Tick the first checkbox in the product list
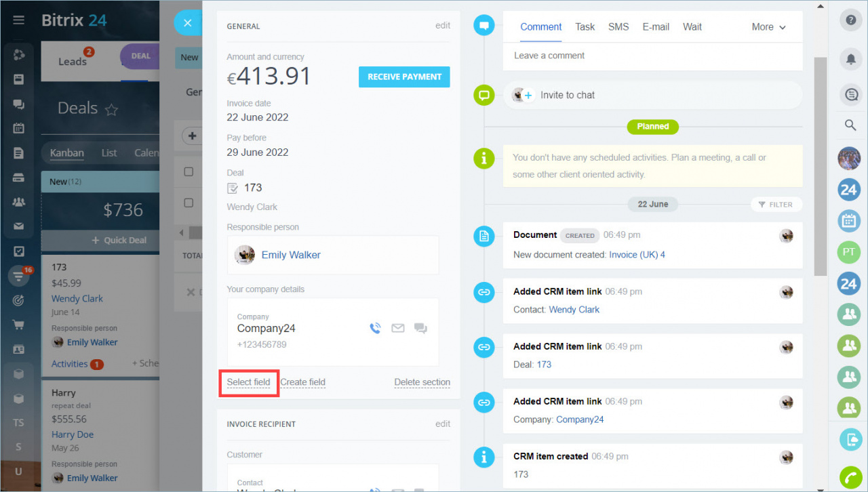Screen dimensions: 868x492 tap(189, 171)
